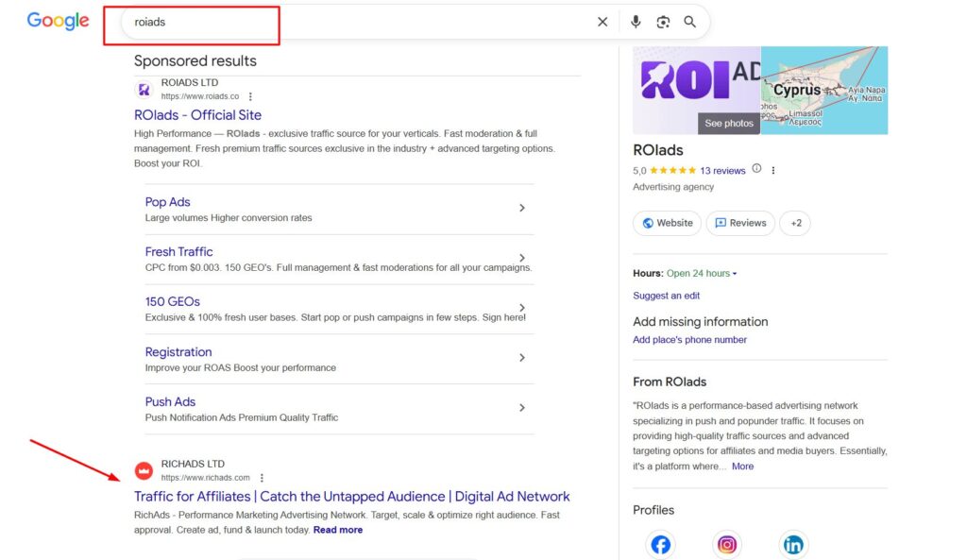Start voice search with microphone icon
Viewport: 967px width, 560px height.
tap(636, 23)
